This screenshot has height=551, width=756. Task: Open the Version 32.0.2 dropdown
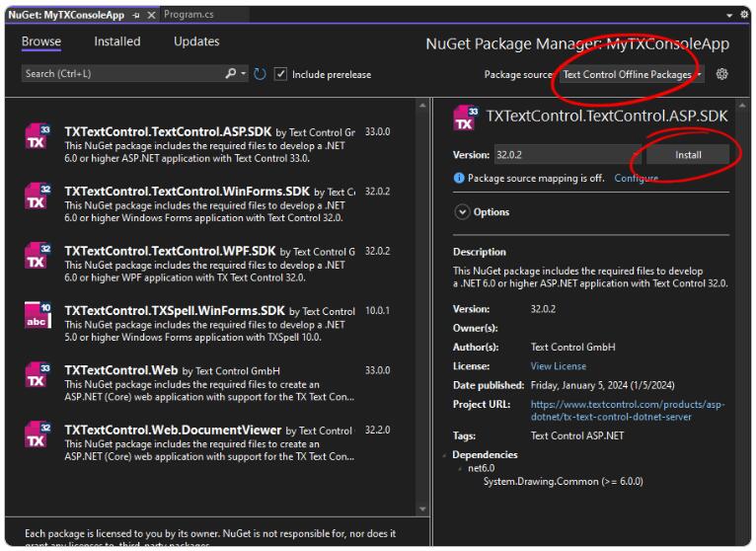tap(567, 155)
